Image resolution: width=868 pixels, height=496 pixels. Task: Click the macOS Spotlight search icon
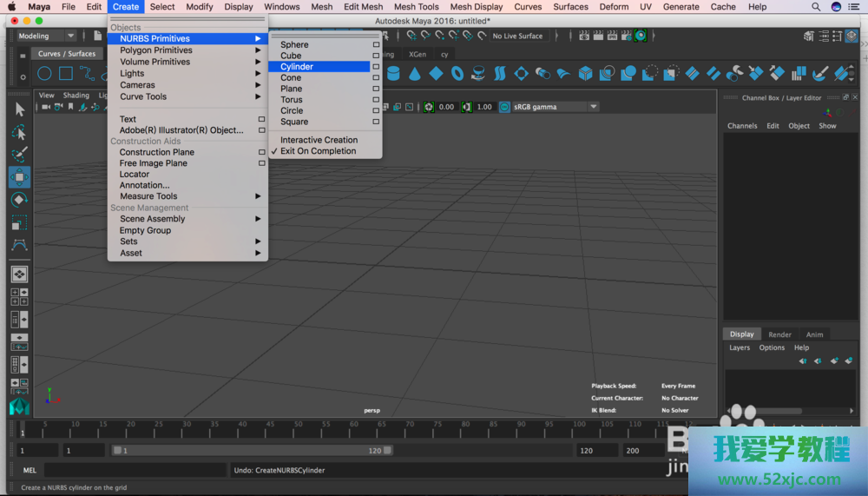pos(816,7)
